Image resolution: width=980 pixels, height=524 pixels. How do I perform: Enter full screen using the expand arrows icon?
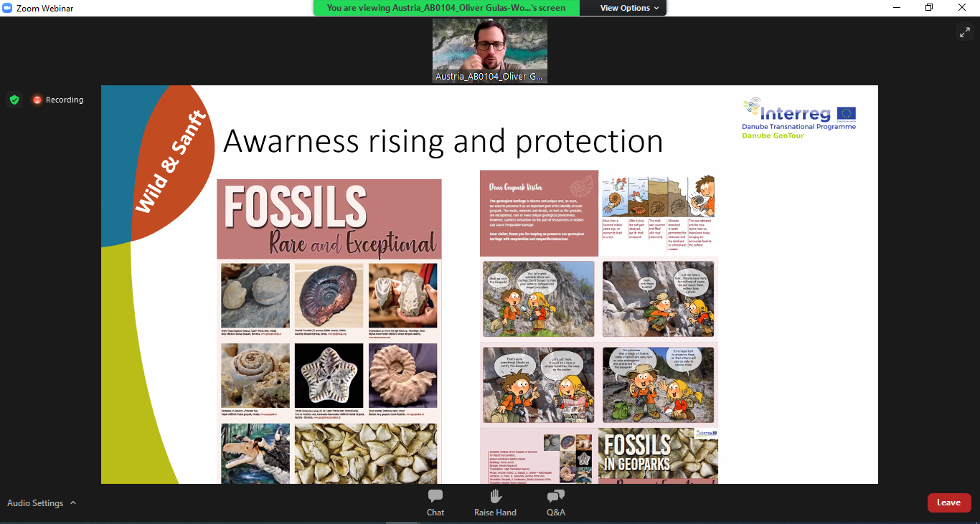(x=963, y=32)
